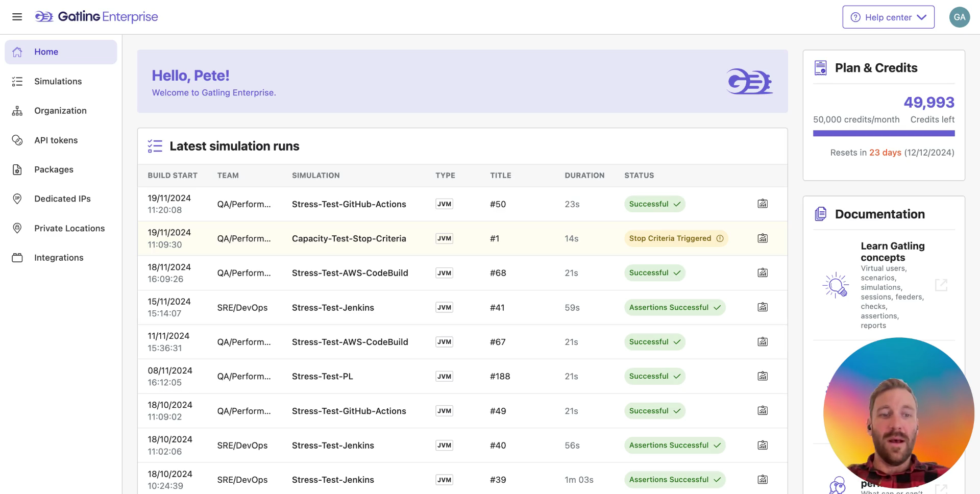Open report icon for run #39
This screenshot has height=494, width=980.
click(x=763, y=479)
